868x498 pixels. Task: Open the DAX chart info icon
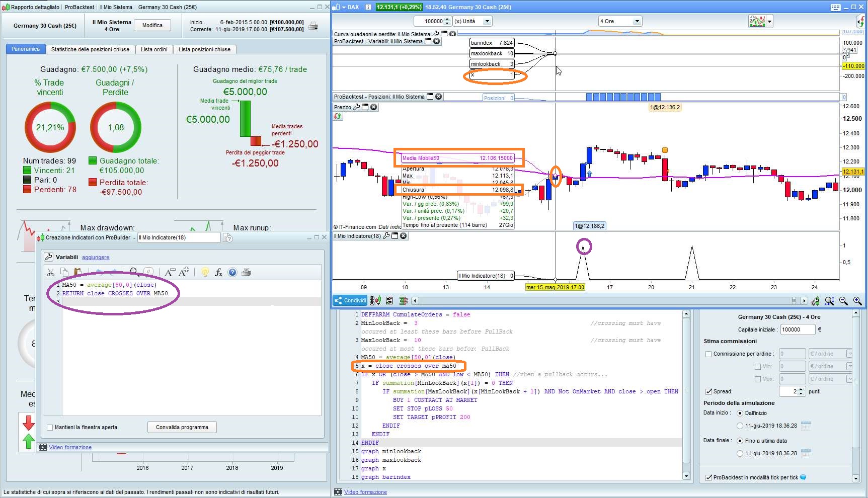click(368, 7)
